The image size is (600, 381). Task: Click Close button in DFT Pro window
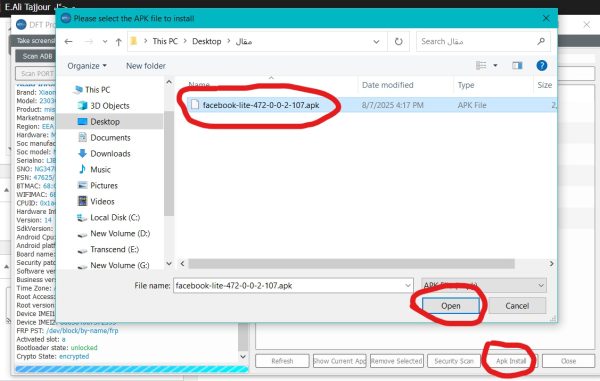pos(568,361)
